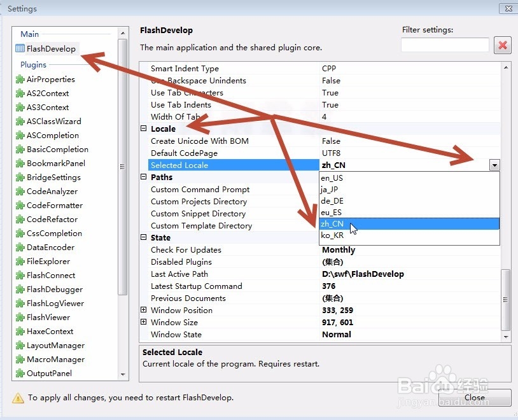Viewport: 518px width, 420px height.
Task: Click the CssCompletion plugin puzzle icon
Action: pyautogui.click(x=20, y=234)
